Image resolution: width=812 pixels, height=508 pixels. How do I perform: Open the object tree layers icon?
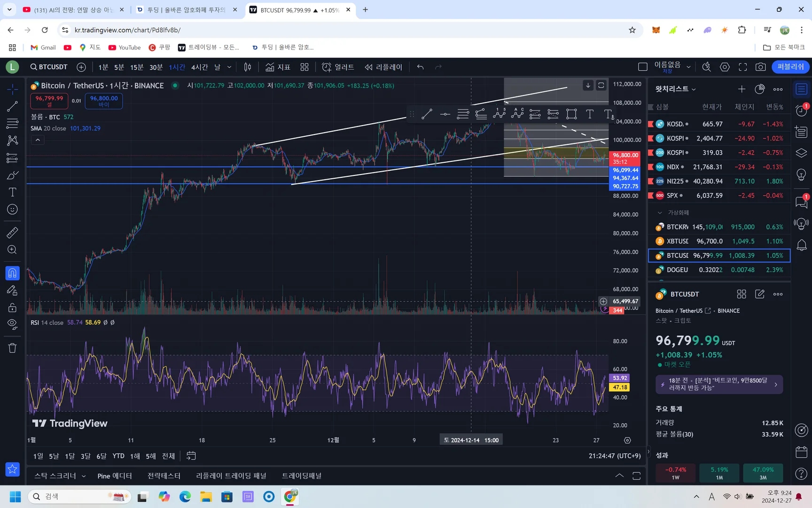pos(801,153)
